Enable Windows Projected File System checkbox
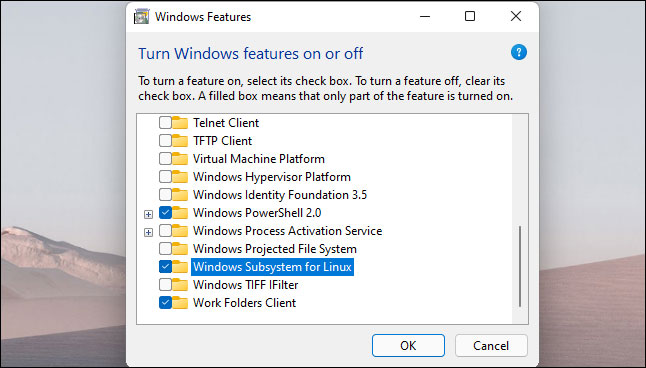 (x=165, y=248)
